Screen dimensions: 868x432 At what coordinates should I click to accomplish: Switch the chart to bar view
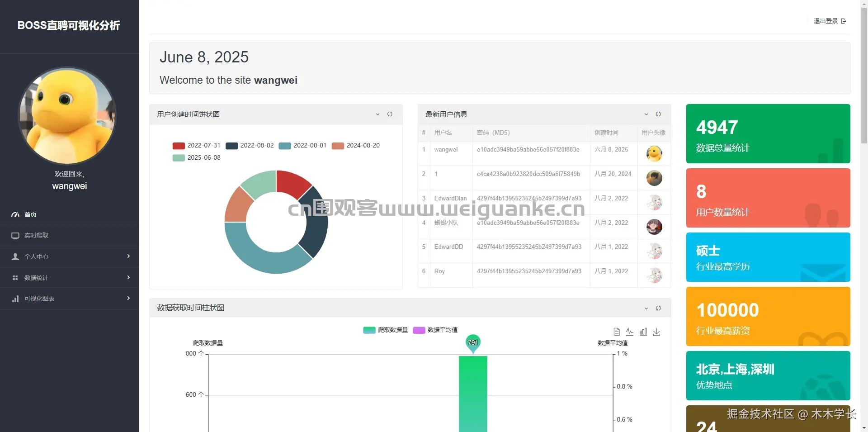point(643,332)
